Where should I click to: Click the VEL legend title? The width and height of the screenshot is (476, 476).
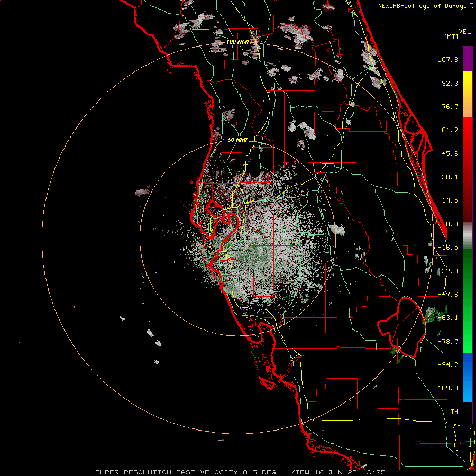(x=464, y=32)
